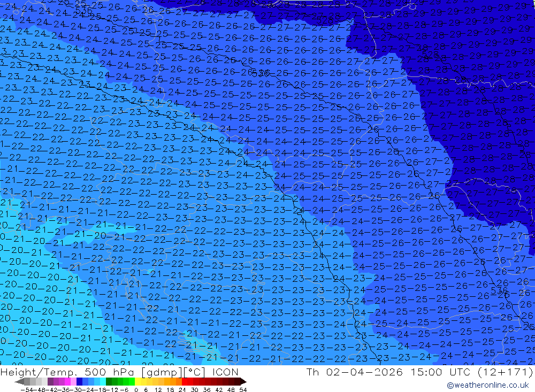
Task: Pick the bright red swatch at 24 in legend
Action: click(x=185, y=381)
